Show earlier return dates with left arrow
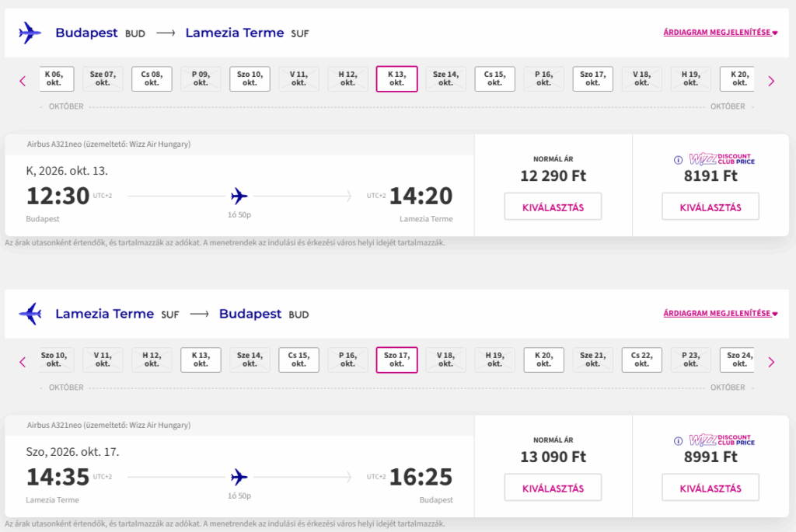 click(x=23, y=361)
